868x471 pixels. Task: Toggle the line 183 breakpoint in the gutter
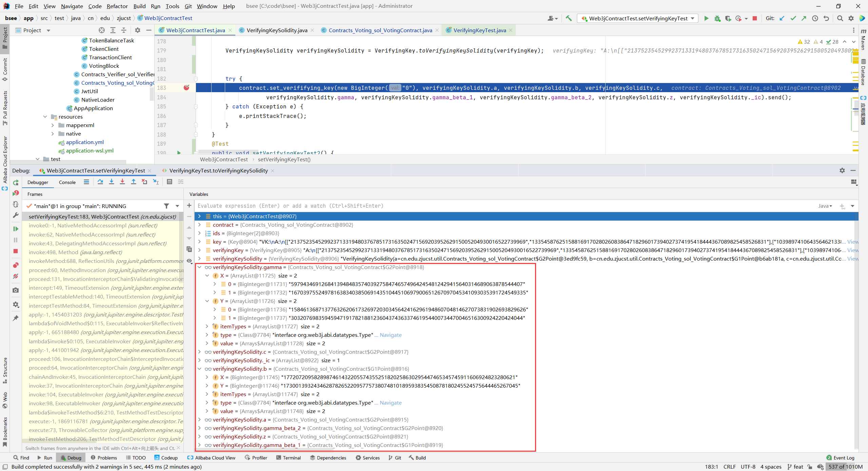click(x=186, y=88)
